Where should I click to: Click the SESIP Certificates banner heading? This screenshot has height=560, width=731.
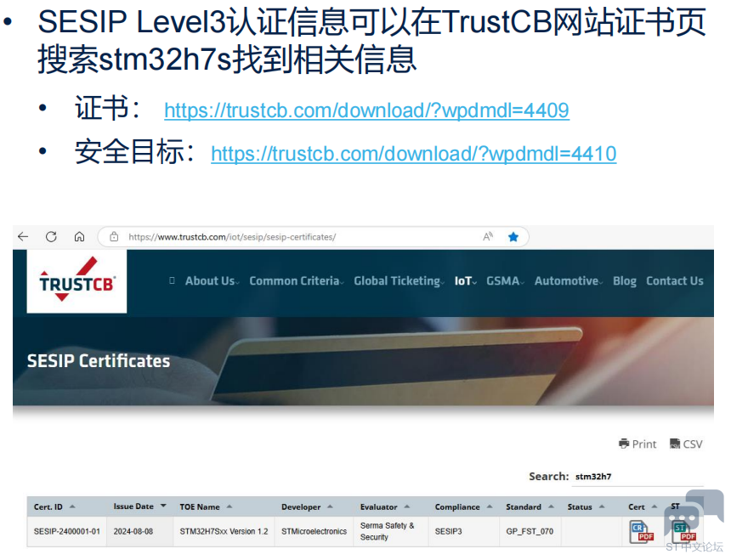(99, 361)
